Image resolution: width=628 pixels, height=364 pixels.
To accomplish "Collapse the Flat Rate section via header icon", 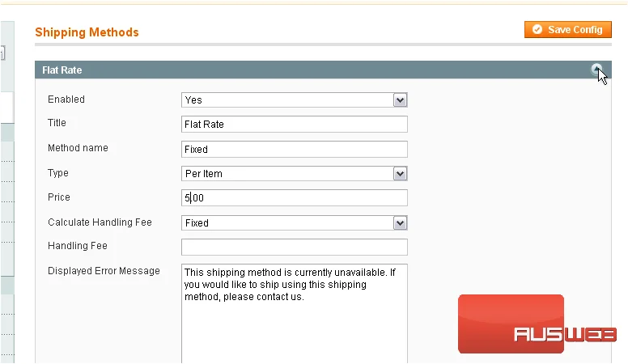I will 596,70.
